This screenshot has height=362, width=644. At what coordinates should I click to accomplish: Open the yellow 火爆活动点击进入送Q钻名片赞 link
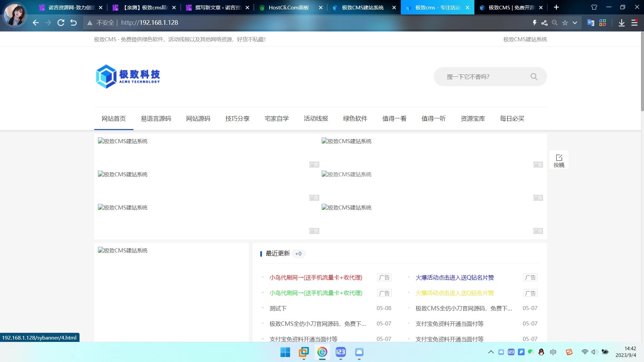[x=454, y=293]
